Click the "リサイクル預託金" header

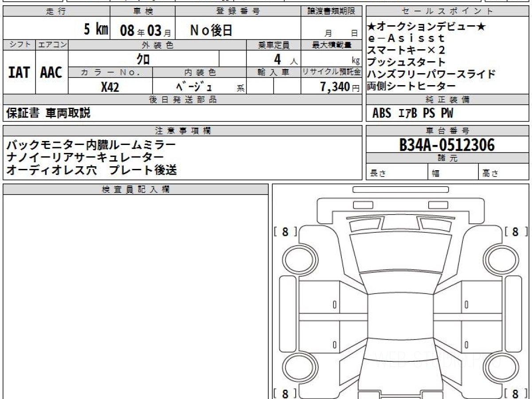pos(331,72)
